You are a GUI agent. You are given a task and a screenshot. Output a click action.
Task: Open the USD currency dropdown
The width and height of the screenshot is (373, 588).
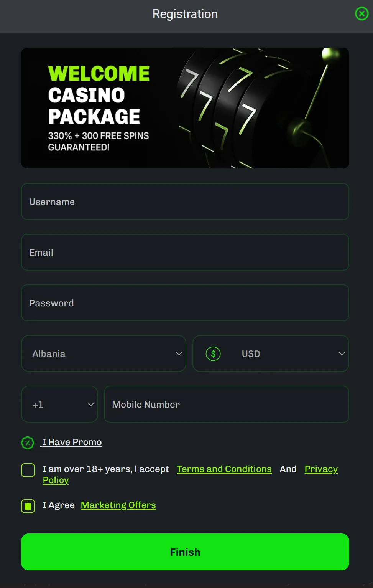271,353
